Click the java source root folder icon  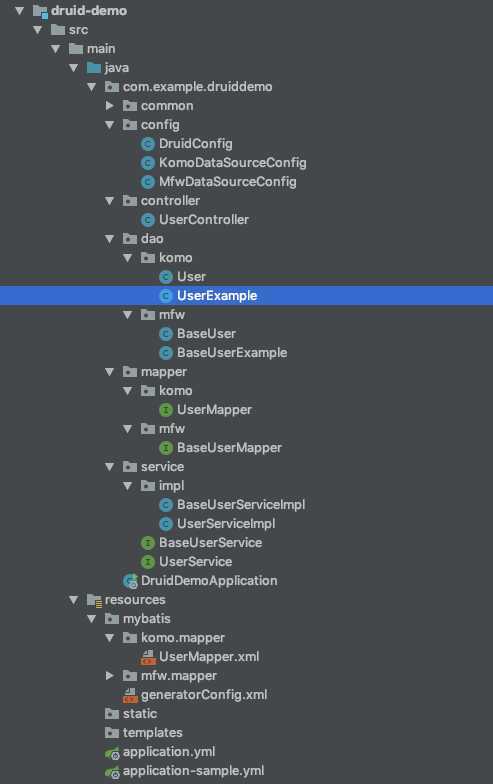(94, 68)
